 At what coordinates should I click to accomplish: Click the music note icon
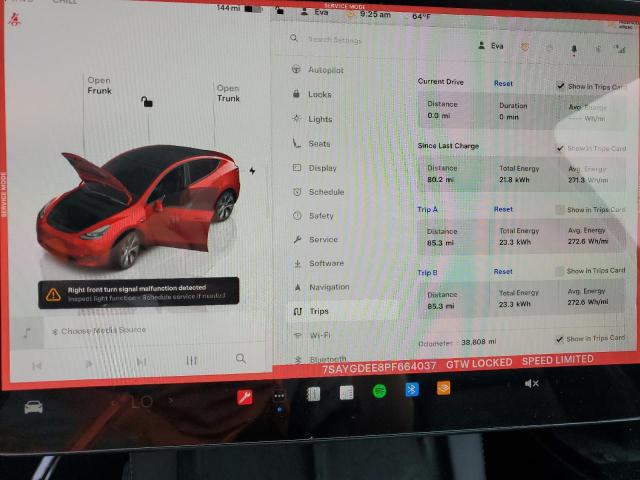coord(27,333)
